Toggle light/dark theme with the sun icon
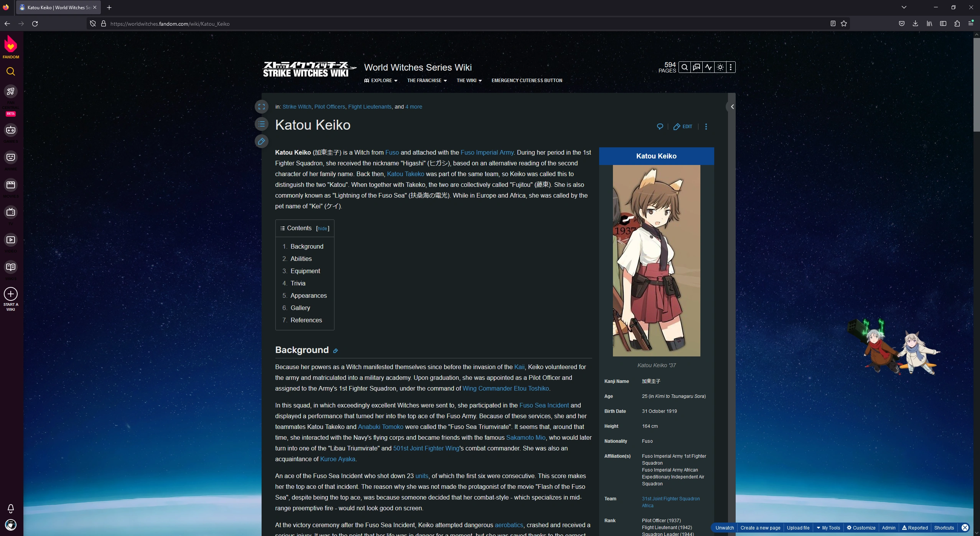Viewport: 980px width, 536px height. pos(720,67)
